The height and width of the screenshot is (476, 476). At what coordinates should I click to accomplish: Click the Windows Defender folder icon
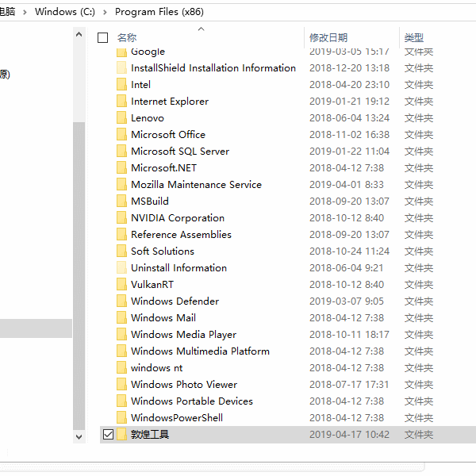tap(121, 301)
